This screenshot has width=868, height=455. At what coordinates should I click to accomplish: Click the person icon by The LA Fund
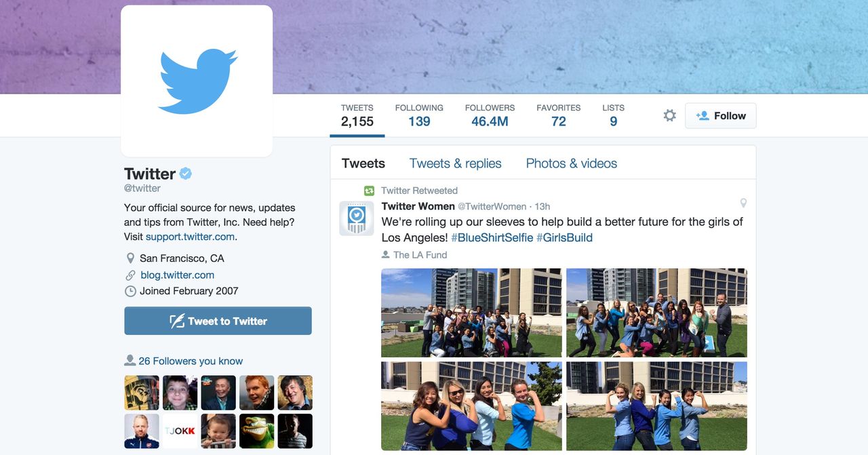pos(386,255)
